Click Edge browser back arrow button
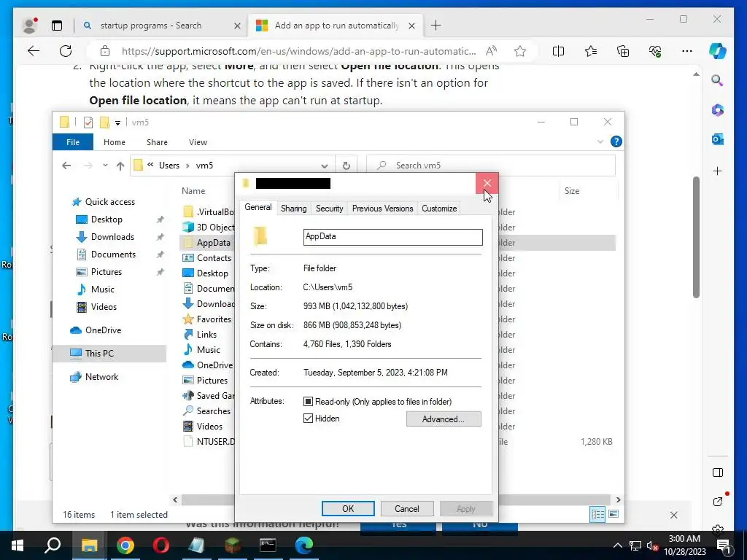Viewport: 747px width, 560px height. click(x=34, y=51)
